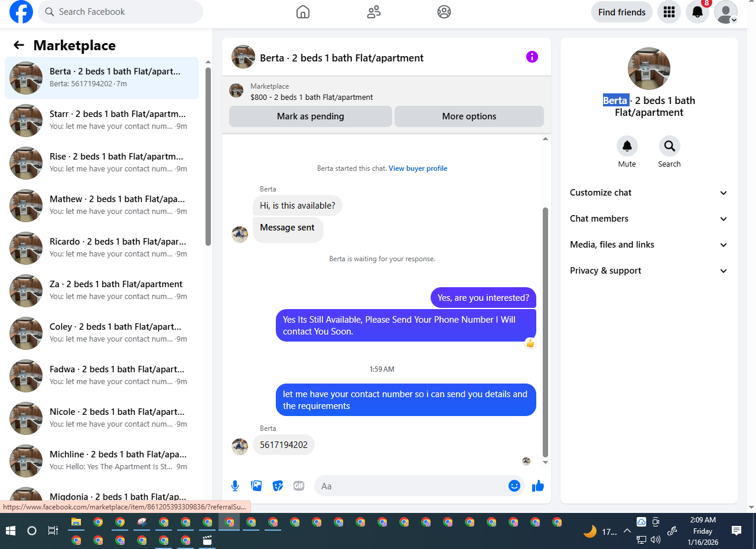Click the Search Facebook field

[x=120, y=12]
